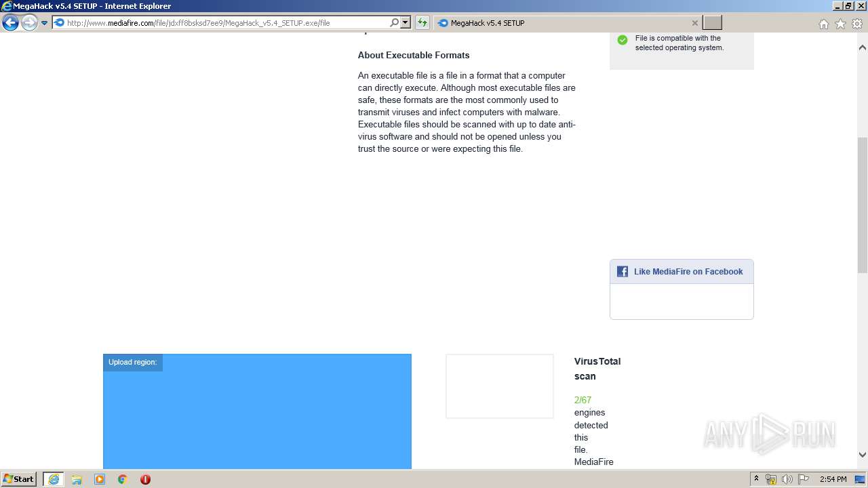Restore down the Internet Explorer window

tap(848, 6)
